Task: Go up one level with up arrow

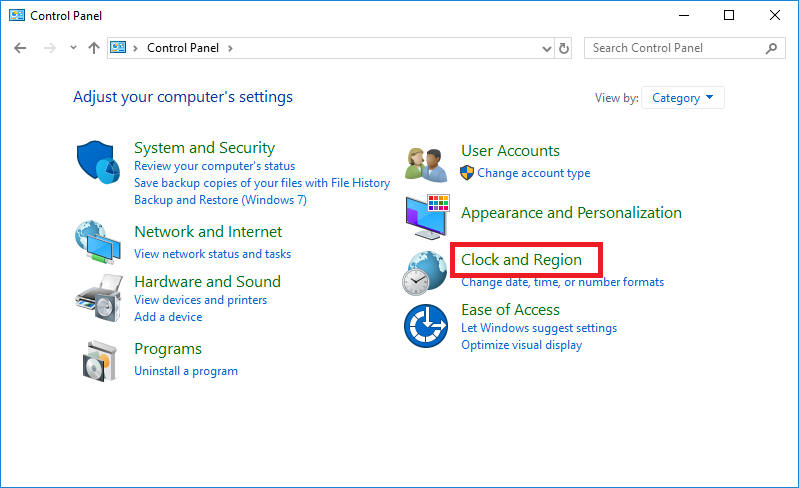Action: [x=94, y=48]
